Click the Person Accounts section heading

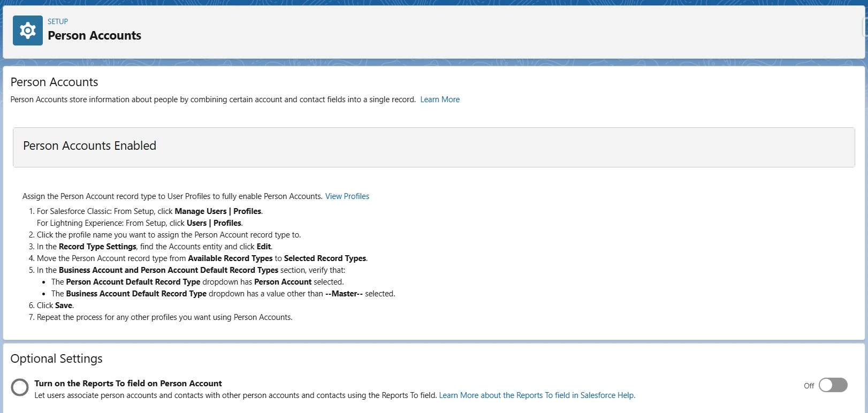[x=55, y=82]
